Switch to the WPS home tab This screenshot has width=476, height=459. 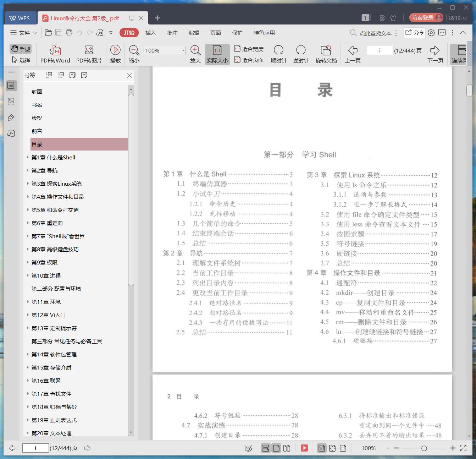(x=20, y=18)
